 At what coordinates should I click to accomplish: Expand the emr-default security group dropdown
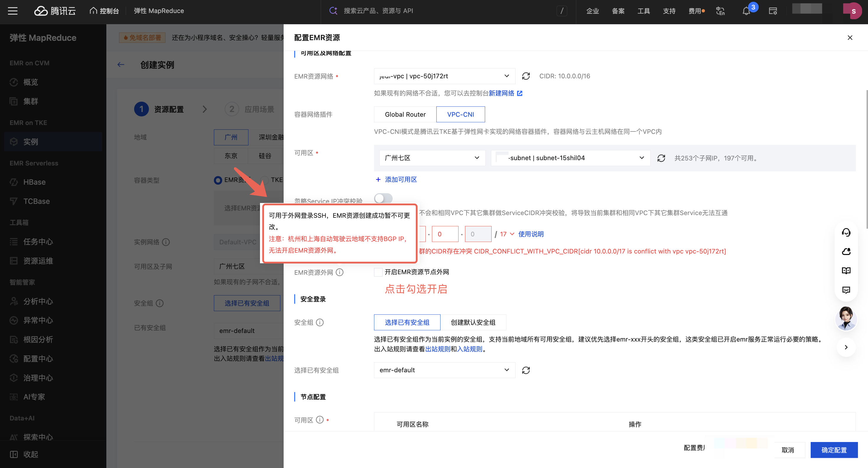click(x=444, y=370)
